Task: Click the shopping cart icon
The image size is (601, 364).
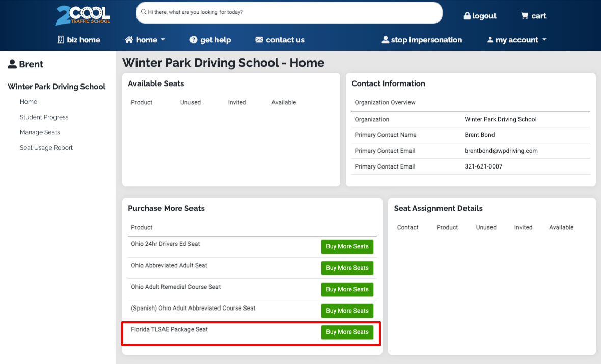Action: pyautogui.click(x=524, y=16)
